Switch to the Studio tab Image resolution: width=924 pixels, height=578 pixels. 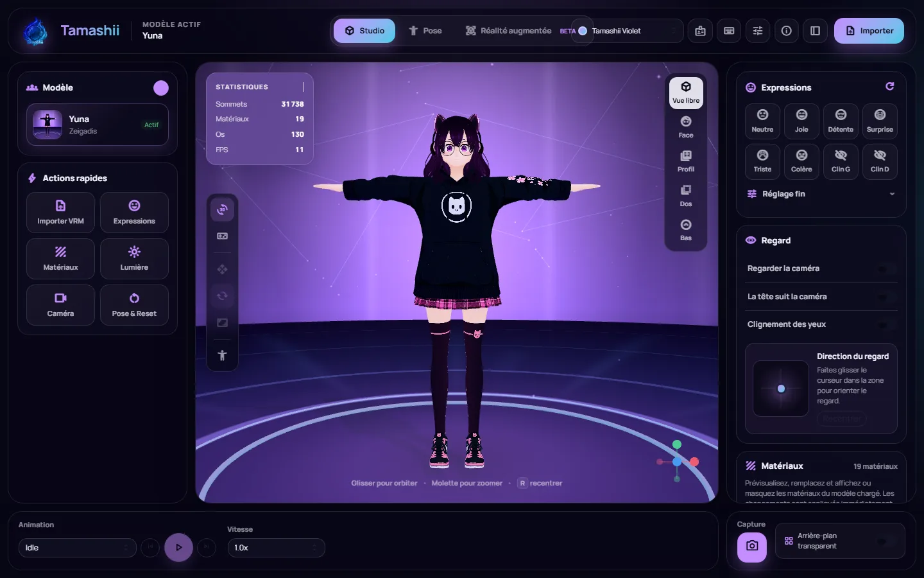(x=364, y=31)
